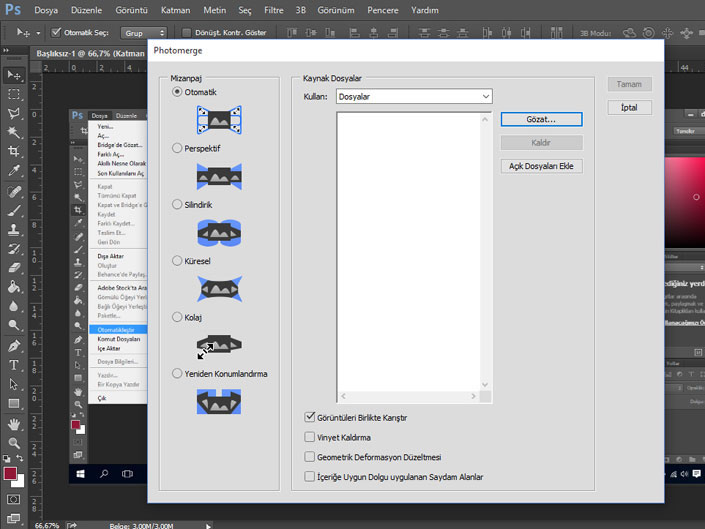This screenshot has width=705, height=529.
Task: Uncheck Görüntüleri Birlikte Karıştır
Action: tap(309, 418)
